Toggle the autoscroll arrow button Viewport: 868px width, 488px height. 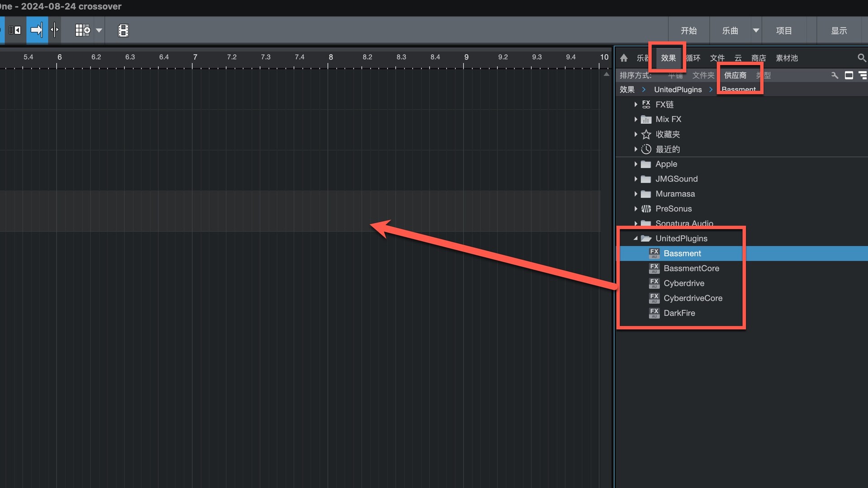pos(37,30)
